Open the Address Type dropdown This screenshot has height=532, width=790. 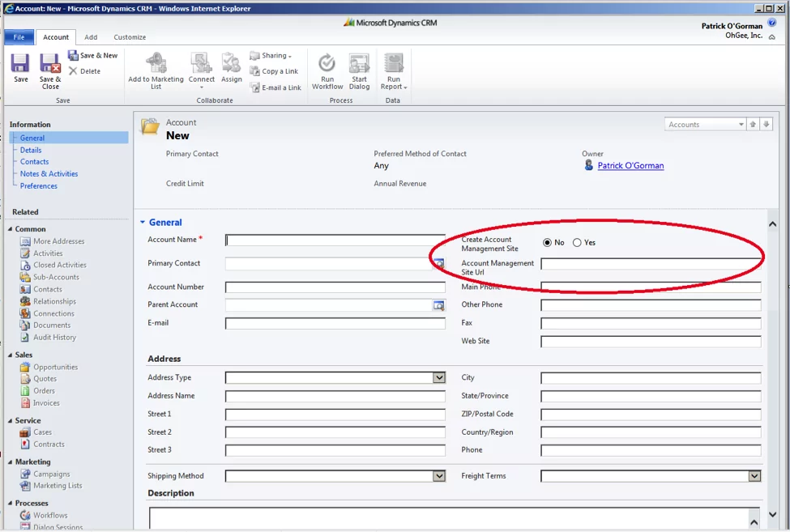pos(439,377)
